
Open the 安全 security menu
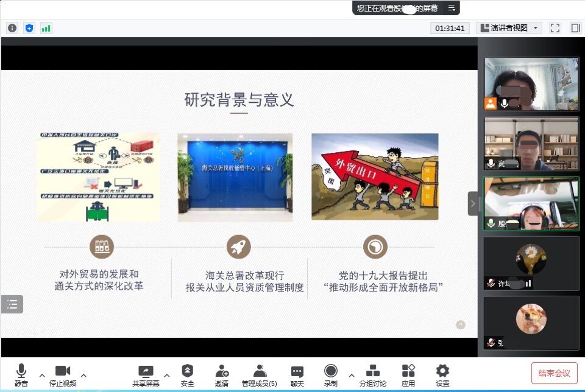pyautogui.click(x=188, y=375)
